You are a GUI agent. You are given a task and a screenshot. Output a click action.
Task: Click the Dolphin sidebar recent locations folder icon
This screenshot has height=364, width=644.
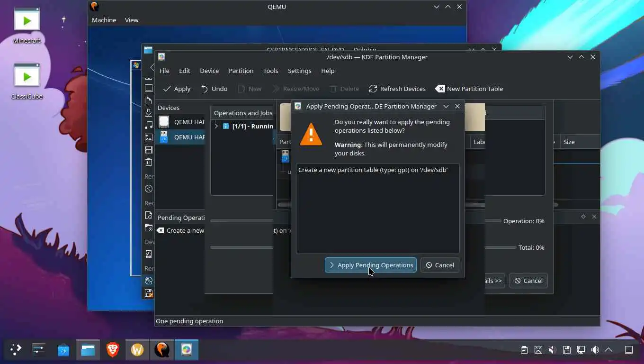(x=149, y=227)
